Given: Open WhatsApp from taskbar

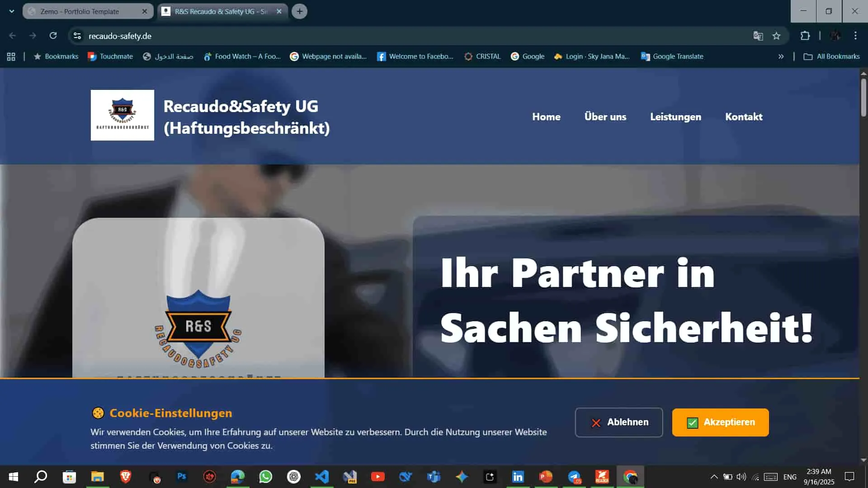Looking at the screenshot, I should point(266,477).
